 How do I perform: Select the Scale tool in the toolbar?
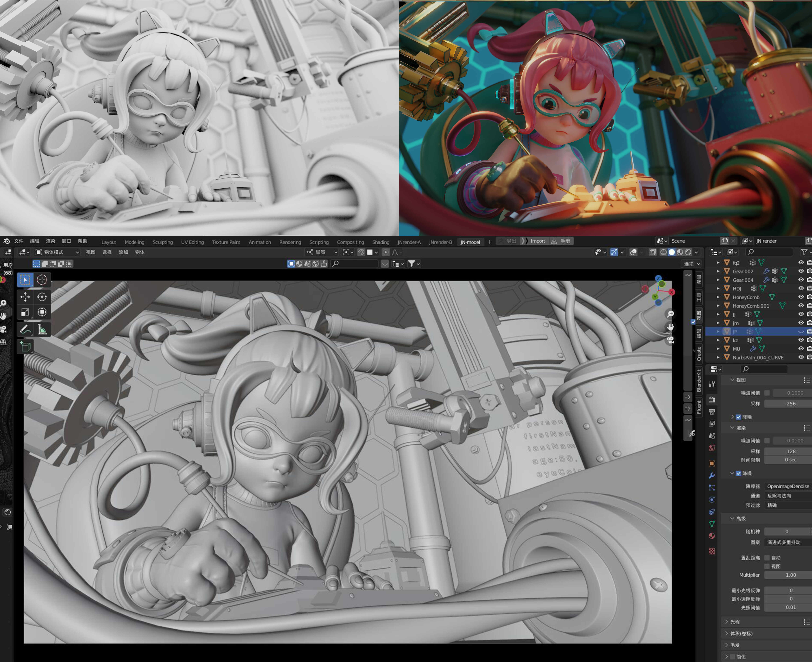coord(25,312)
